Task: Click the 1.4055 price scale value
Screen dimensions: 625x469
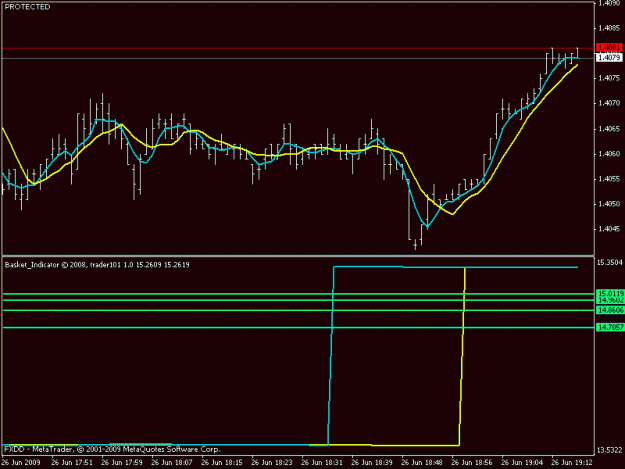Action: (x=610, y=179)
